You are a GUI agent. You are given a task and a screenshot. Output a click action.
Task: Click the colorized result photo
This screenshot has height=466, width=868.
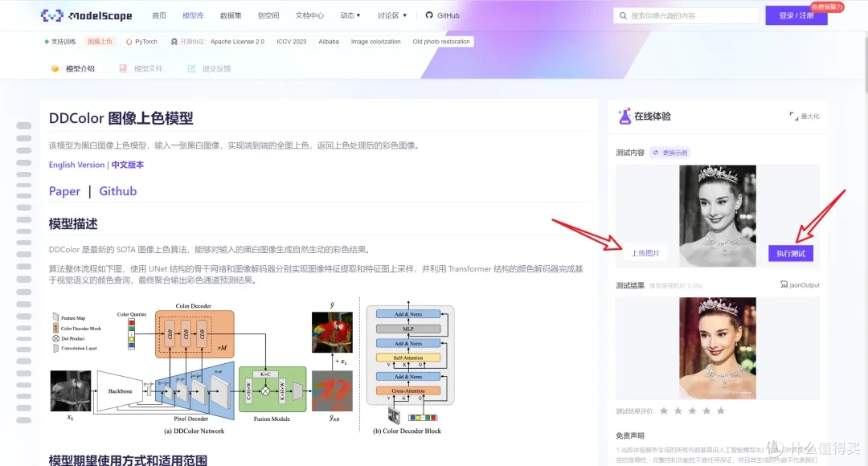[x=718, y=348]
